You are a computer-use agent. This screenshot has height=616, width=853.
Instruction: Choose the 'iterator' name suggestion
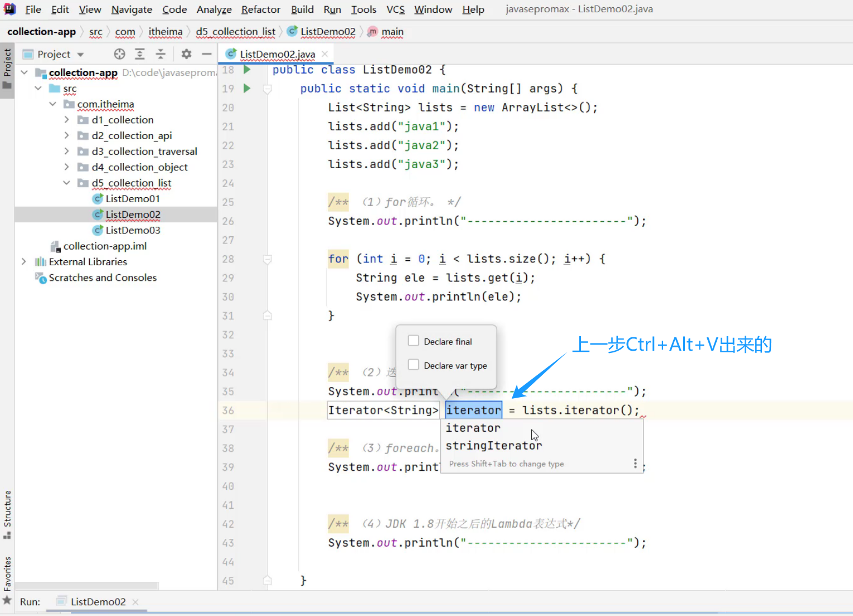pos(542,428)
